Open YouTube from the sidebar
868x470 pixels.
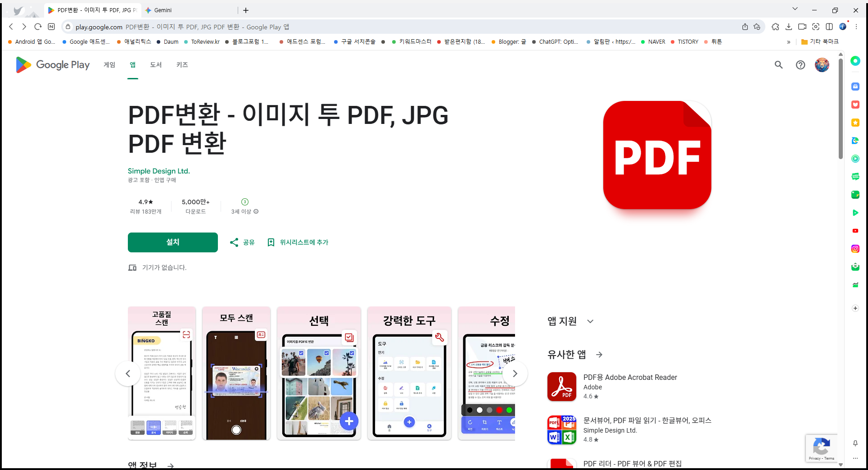pyautogui.click(x=855, y=231)
